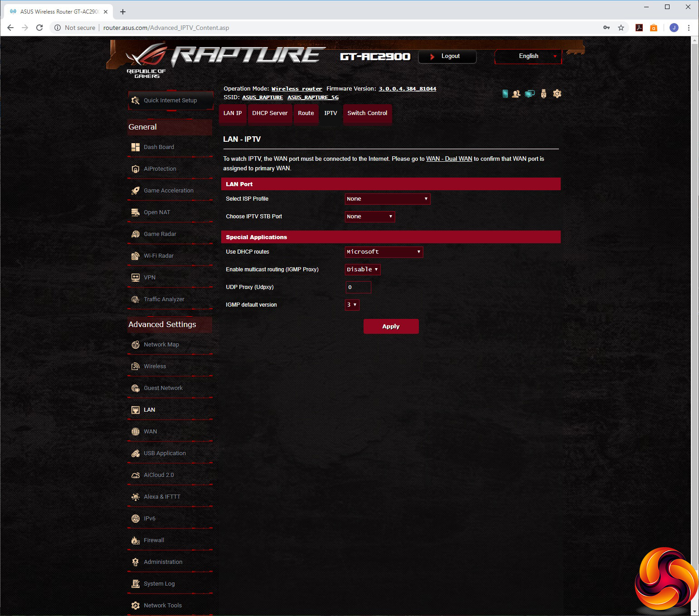Click the browser address bar URL
This screenshot has width=699, height=616.
click(166, 28)
